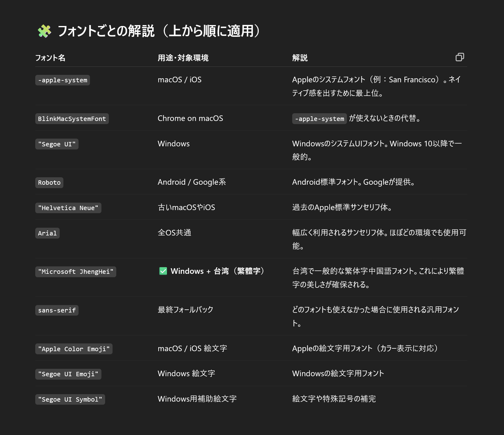Viewport: 504px width, 435px height.
Task: Select the "Segoe UI" code tag
Action: 57,144
